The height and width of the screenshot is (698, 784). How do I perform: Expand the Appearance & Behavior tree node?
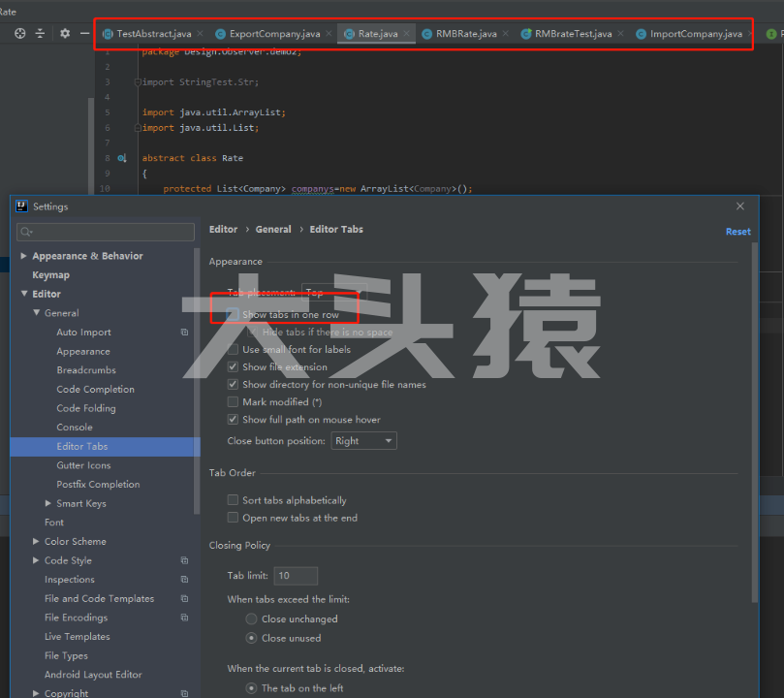point(24,256)
